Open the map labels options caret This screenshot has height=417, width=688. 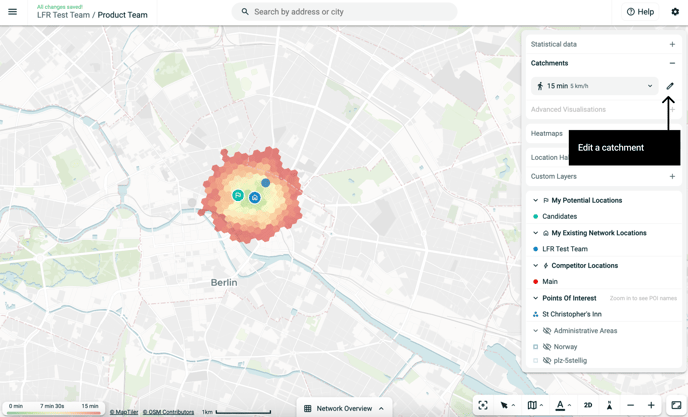[569, 405]
